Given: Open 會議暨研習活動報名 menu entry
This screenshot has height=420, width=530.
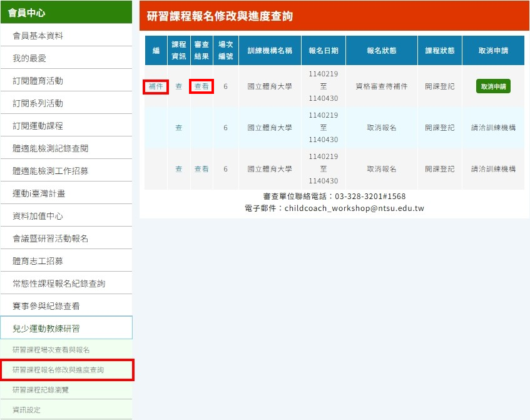Looking at the screenshot, I should [66, 238].
